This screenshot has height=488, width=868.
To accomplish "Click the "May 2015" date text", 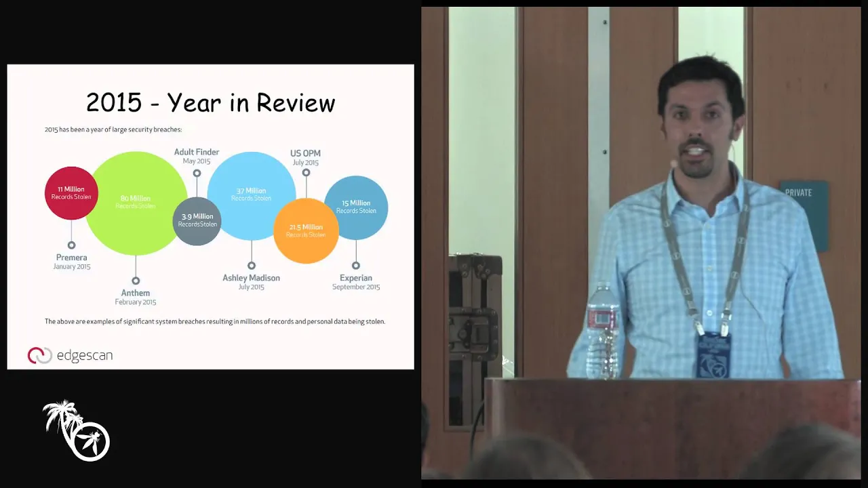I will (197, 161).
